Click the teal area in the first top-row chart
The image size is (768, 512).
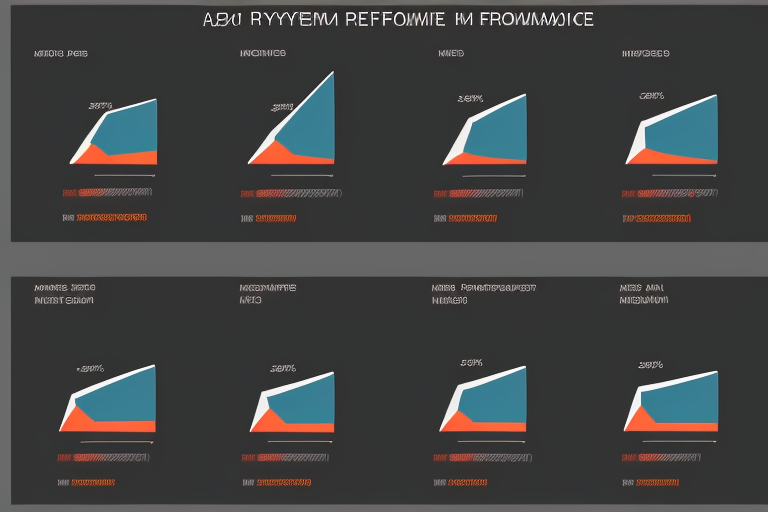click(130, 128)
